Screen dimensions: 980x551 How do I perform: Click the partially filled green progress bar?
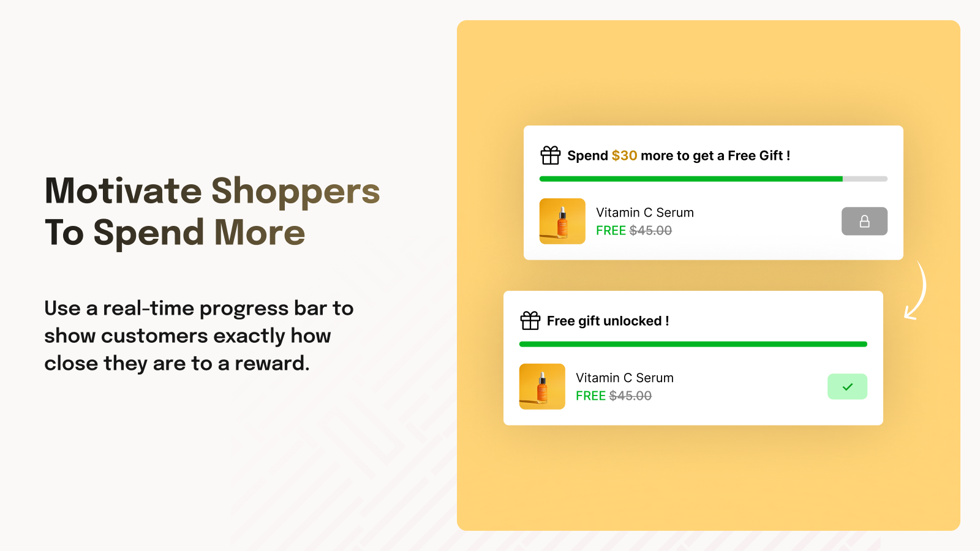[691, 179]
